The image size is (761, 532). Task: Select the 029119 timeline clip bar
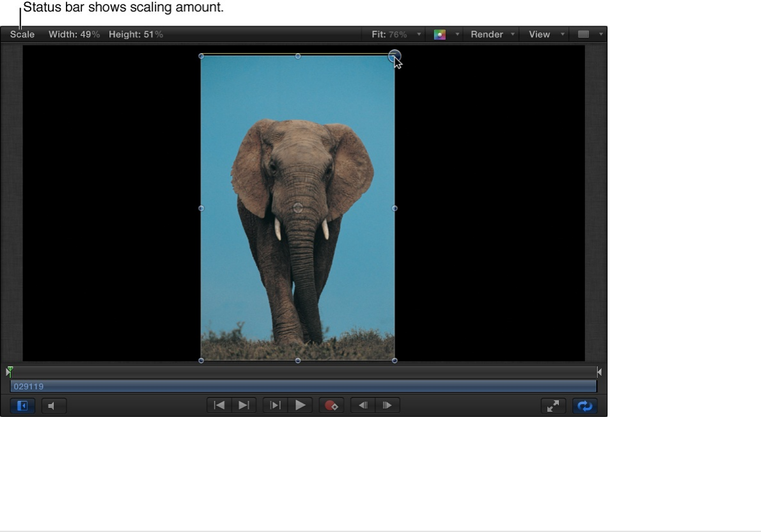303,386
